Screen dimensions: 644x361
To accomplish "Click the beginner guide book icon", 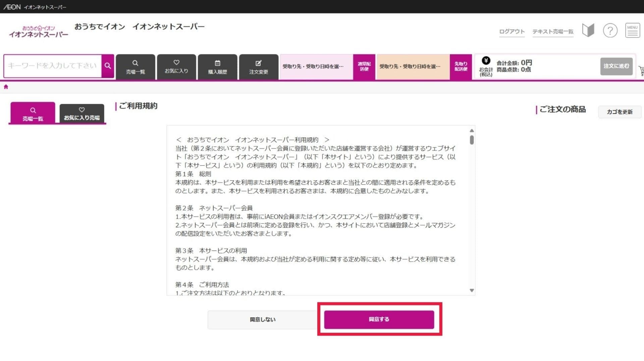I will 588,31.
